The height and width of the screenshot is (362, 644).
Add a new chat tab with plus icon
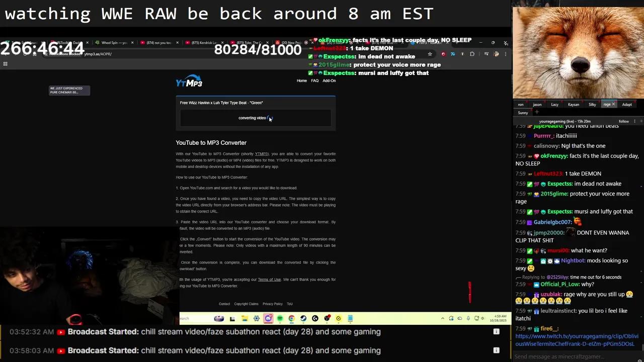click(537, 113)
